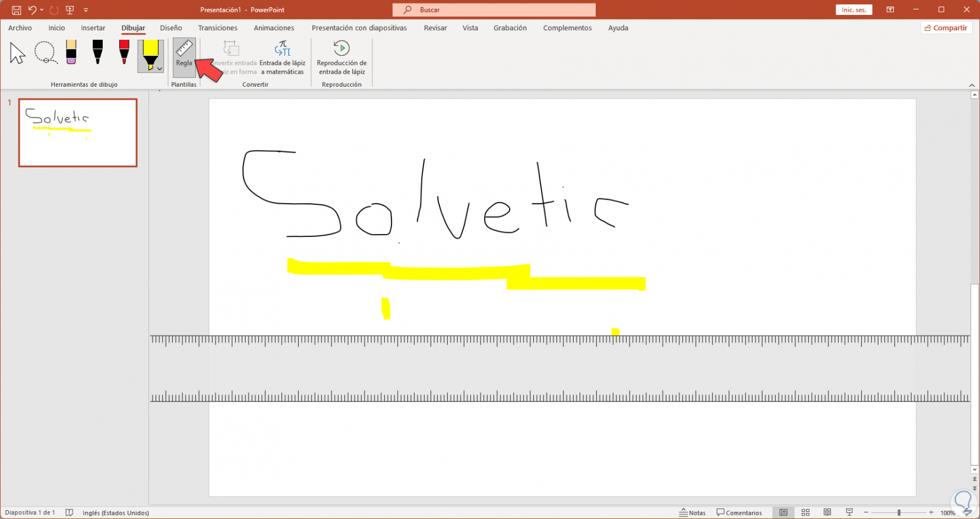The image size is (980, 519).
Task: Open the Ayuda tab
Action: point(618,28)
